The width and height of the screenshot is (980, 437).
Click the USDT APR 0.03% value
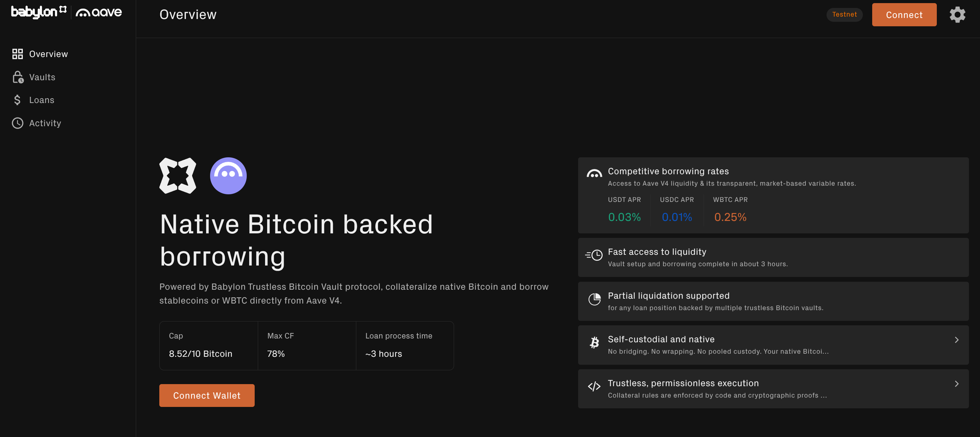tap(624, 217)
